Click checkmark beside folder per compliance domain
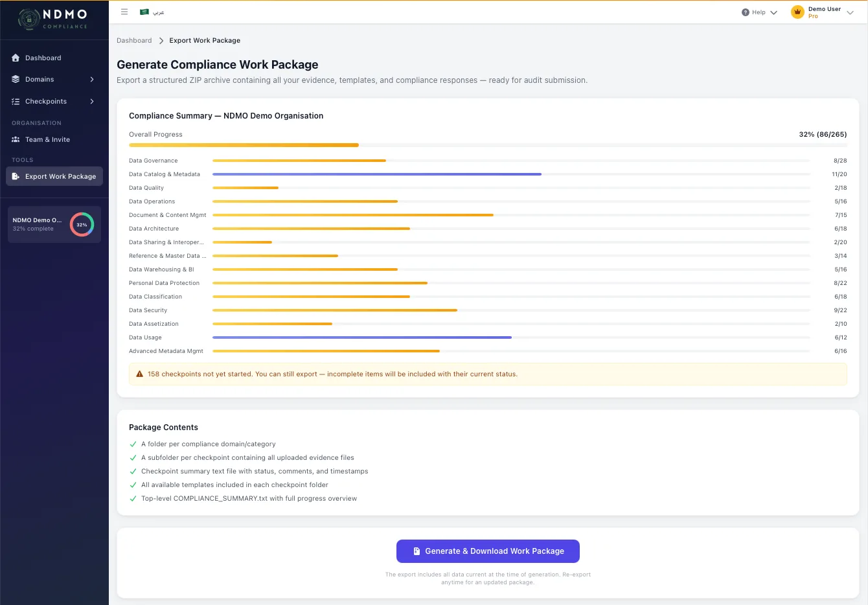 click(x=133, y=444)
